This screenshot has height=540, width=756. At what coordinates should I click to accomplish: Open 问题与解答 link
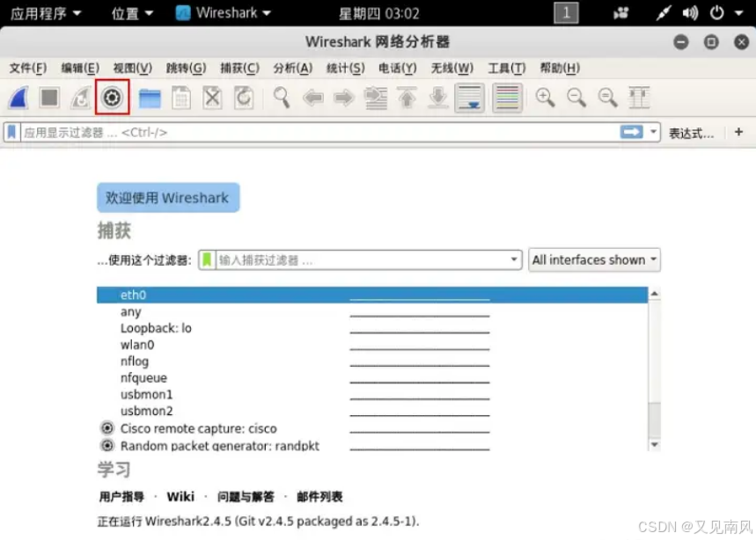246,497
